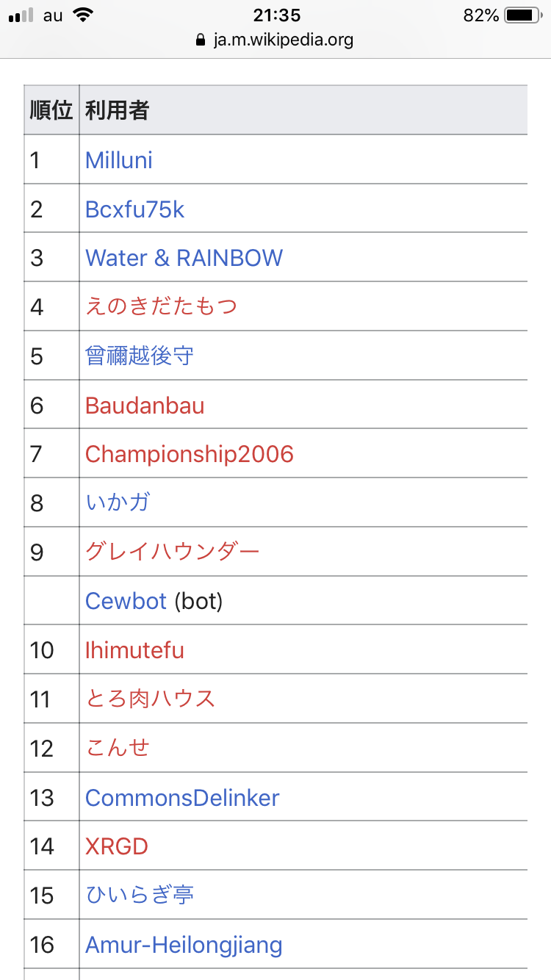
Task: Tap the Ihimutefu user link
Action: click(x=134, y=650)
